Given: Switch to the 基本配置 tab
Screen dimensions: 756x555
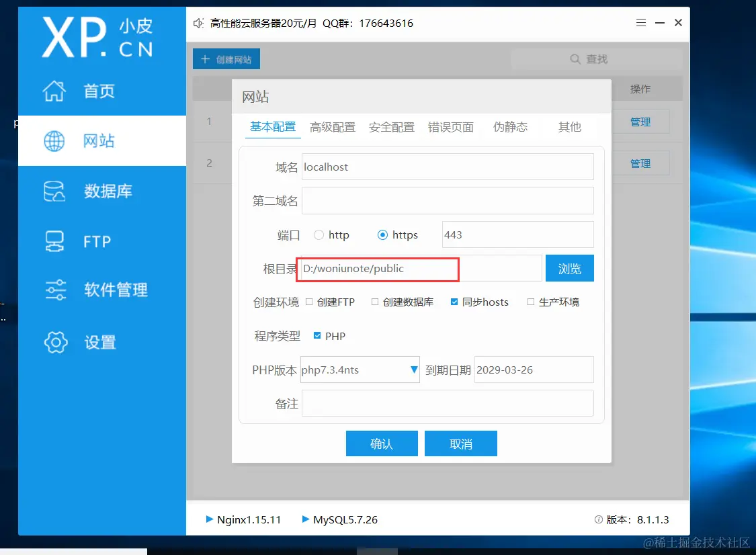Looking at the screenshot, I should pos(273,127).
